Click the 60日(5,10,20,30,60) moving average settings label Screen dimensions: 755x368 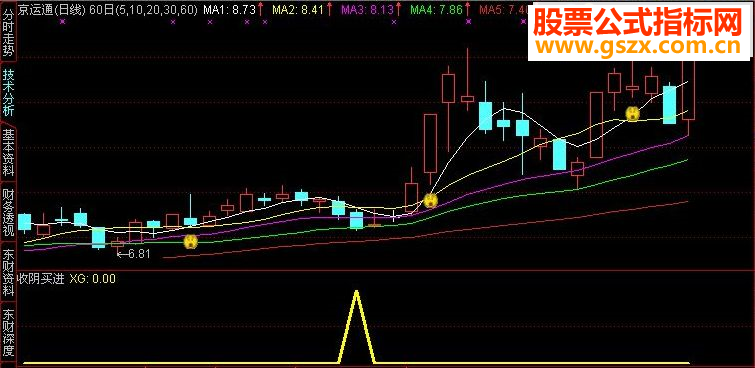(143, 9)
